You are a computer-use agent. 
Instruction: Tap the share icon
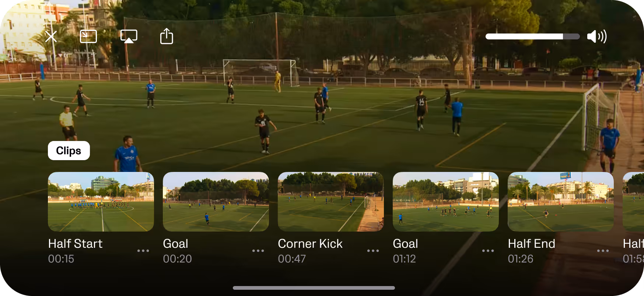[167, 36]
